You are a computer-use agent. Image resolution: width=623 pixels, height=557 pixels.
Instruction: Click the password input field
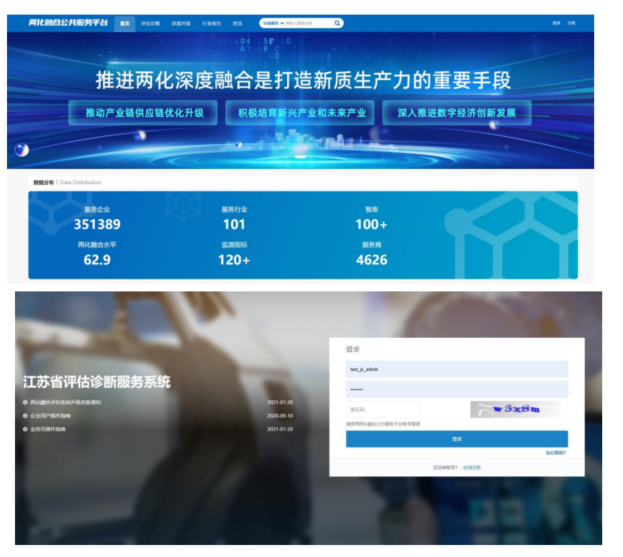456,389
